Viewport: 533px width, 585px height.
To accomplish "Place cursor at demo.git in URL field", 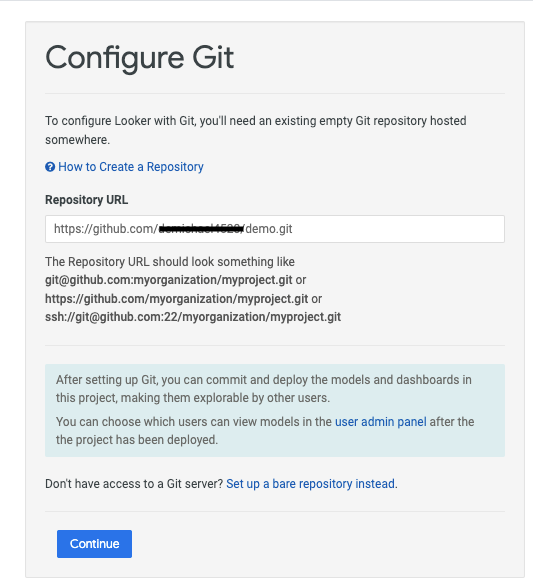I will [x=269, y=228].
